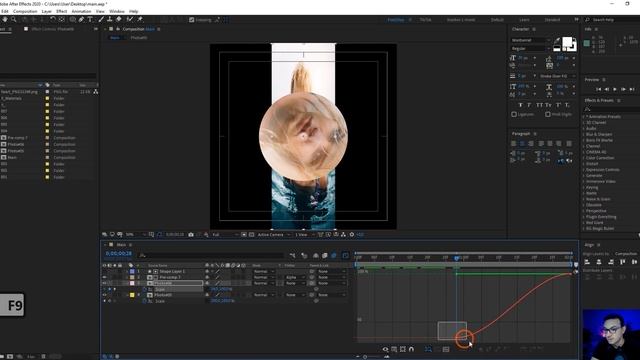Enable the Ligatures checkbox
Viewport: 640px width, 360px height.
tap(514, 115)
